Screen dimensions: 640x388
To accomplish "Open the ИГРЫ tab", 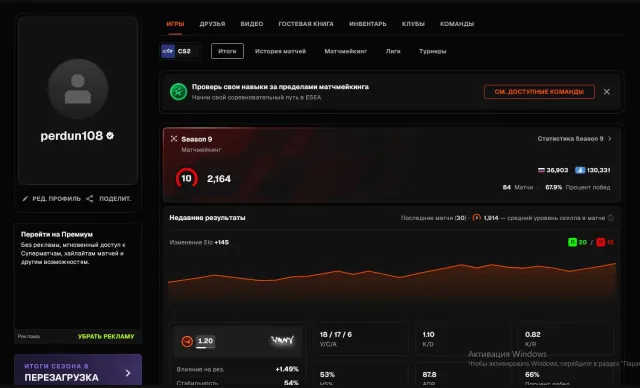I will point(175,24).
